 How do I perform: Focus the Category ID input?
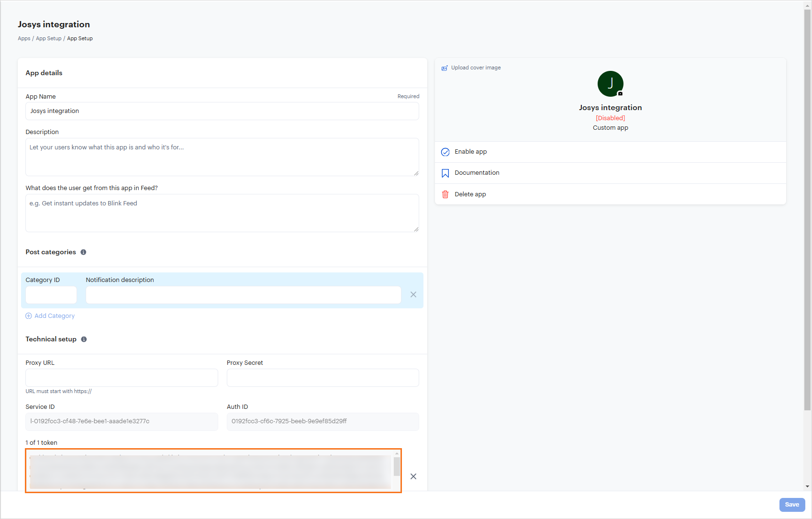coord(51,295)
